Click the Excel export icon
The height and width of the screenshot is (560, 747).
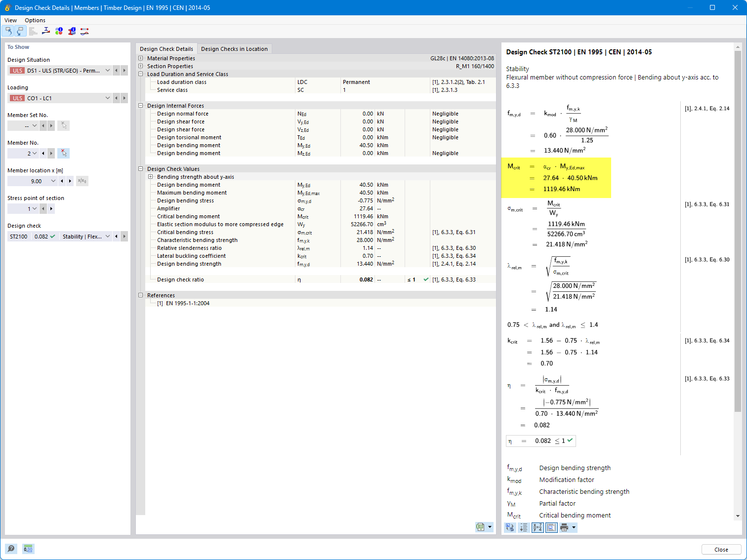pos(480,527)
